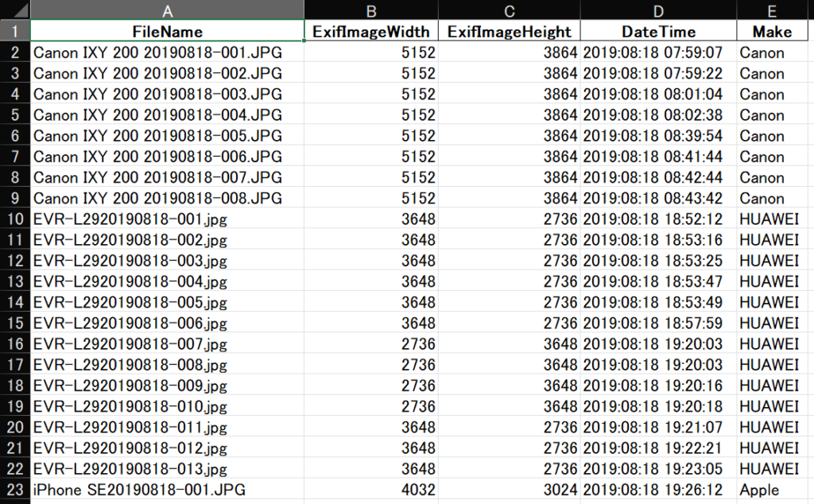Click the Make header cell
The image size is (814, 504).
click(x=773, y=32)
